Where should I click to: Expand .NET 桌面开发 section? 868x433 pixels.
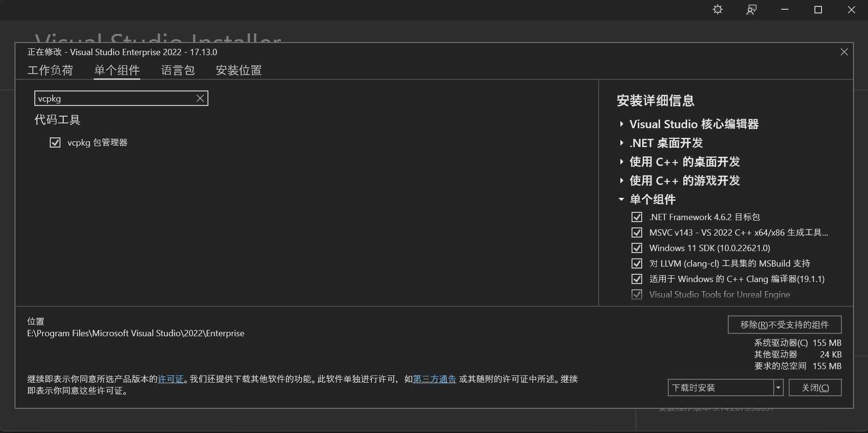point(621,143)
